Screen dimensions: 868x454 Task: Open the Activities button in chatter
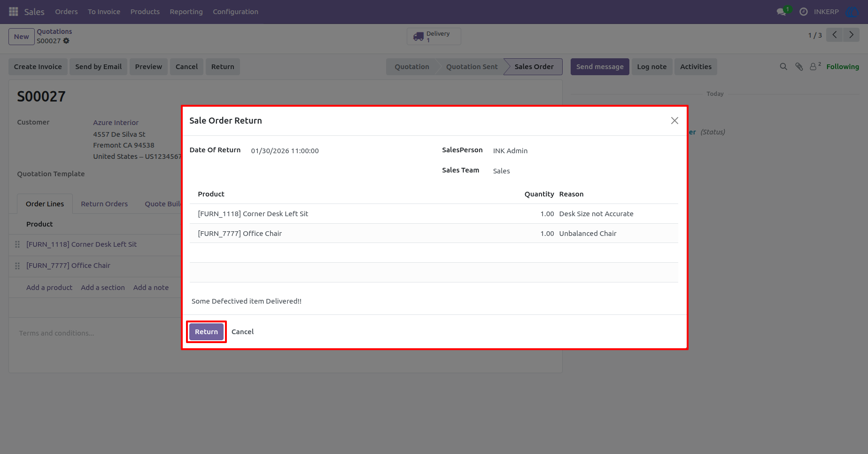[696, 67]
